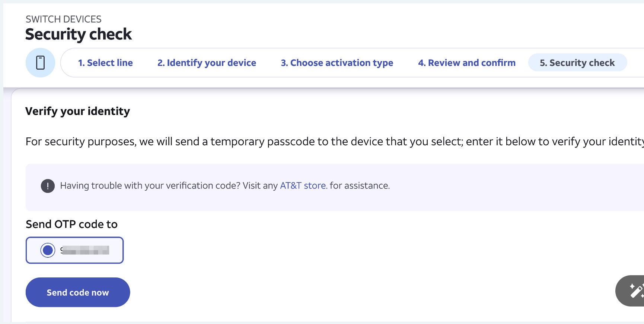Open step 2. Identify your device
This screenshot has width=644, height=324.
pyautogui.click(x=207, y=63)
